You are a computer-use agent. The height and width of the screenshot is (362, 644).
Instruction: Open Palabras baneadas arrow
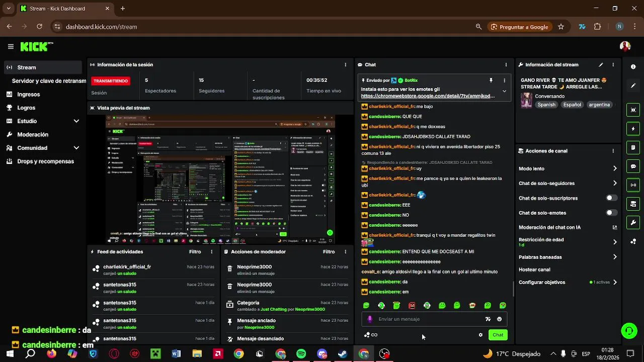click(615, 257)
